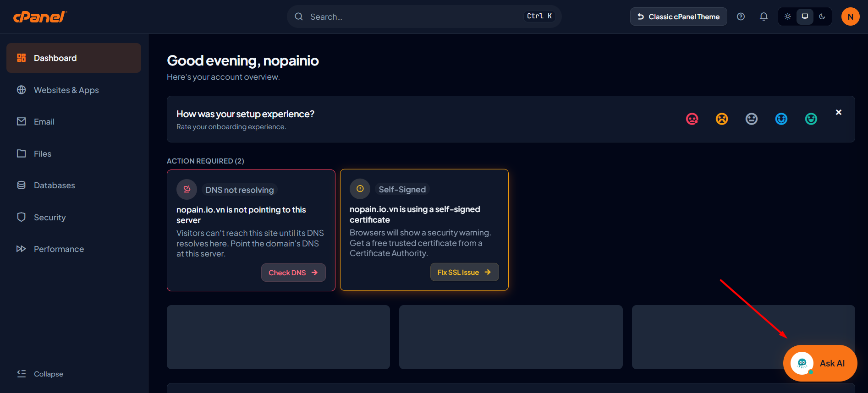Viewport: 868px width, 393px height.
Task: Open Dashboard in the sidebar
Action: point(74,58)
